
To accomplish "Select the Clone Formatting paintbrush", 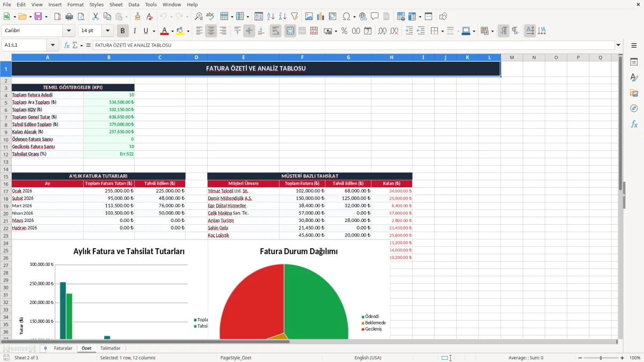I will pyautogui.click(x=137, y=17).
